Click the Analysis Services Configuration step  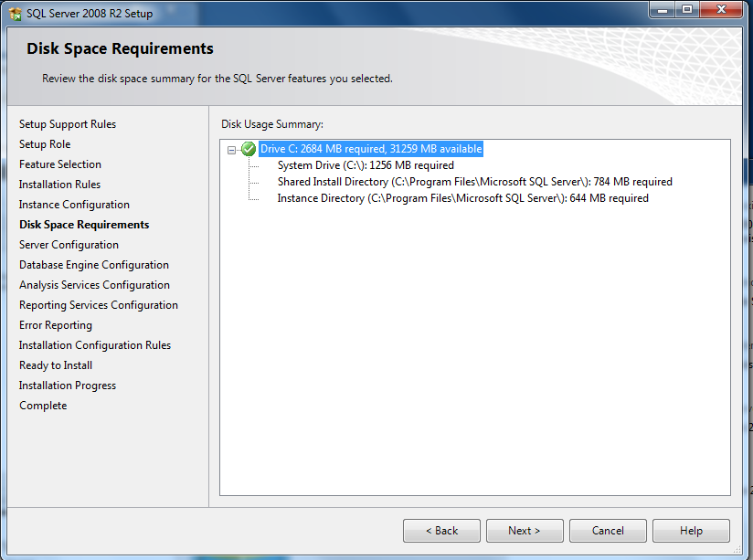point(95,285)
